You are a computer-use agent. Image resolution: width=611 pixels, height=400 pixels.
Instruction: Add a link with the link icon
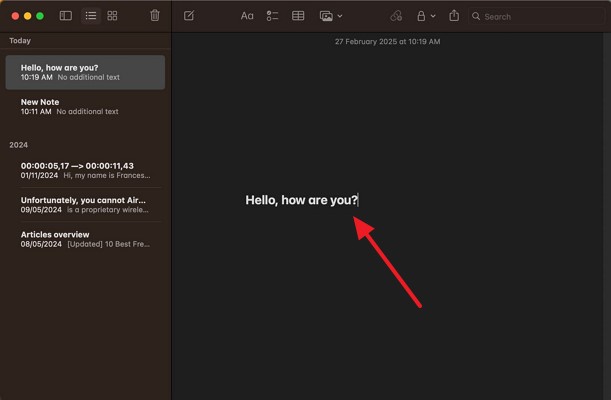(x=396, y=16)
